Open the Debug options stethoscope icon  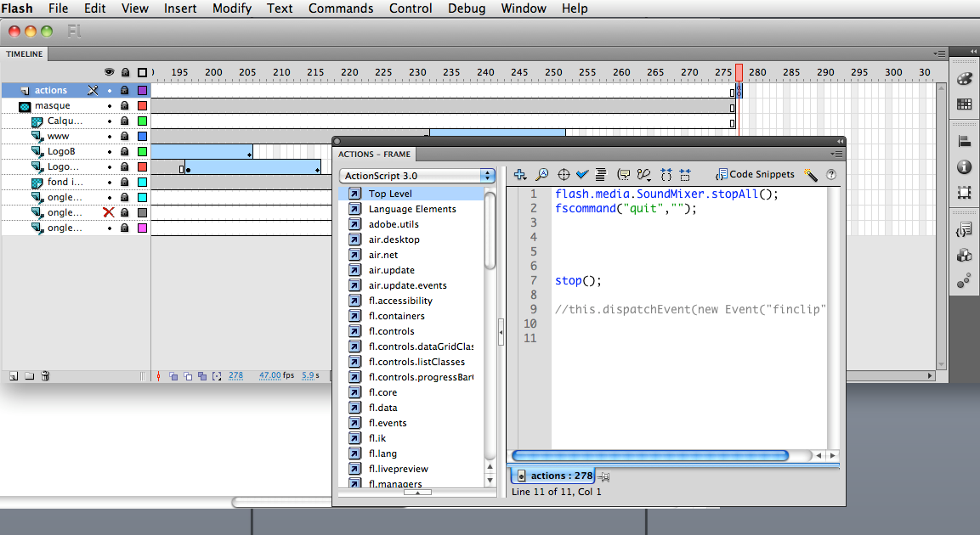pyautogui.click(x=643, y=174)
